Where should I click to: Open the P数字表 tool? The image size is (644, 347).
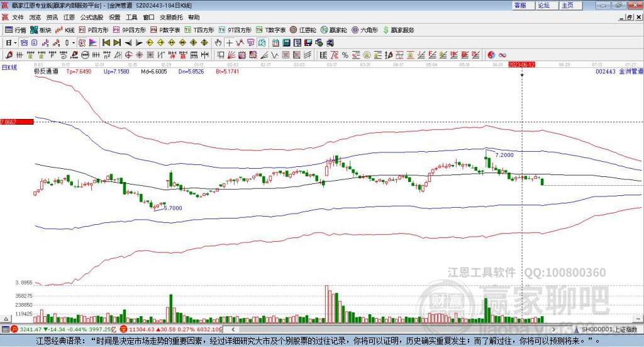click(x=165, y=30)
